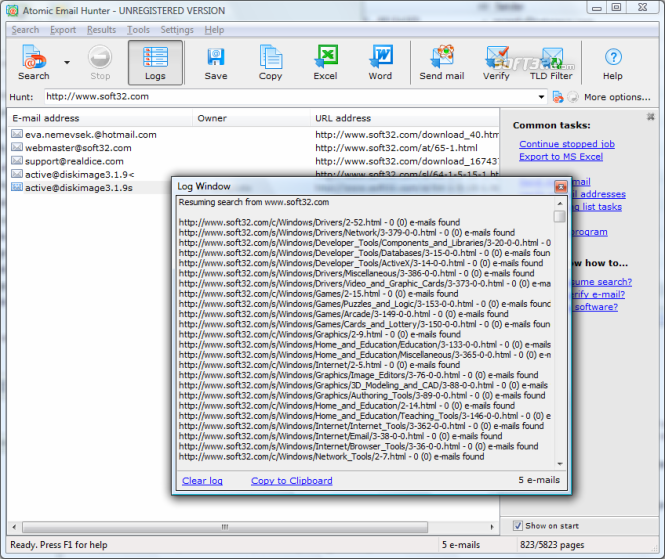The width and height of the screenshot is (665, 559).
Task: Click Continue stopped job link
Action: tap(567, 144)
